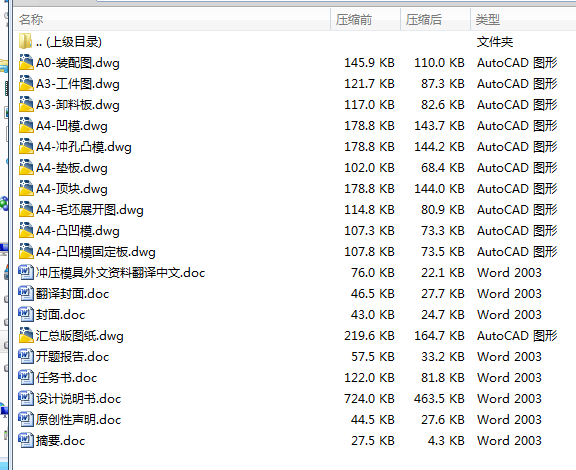Click the file name A4-垫板.dwg

coord(72,168)
